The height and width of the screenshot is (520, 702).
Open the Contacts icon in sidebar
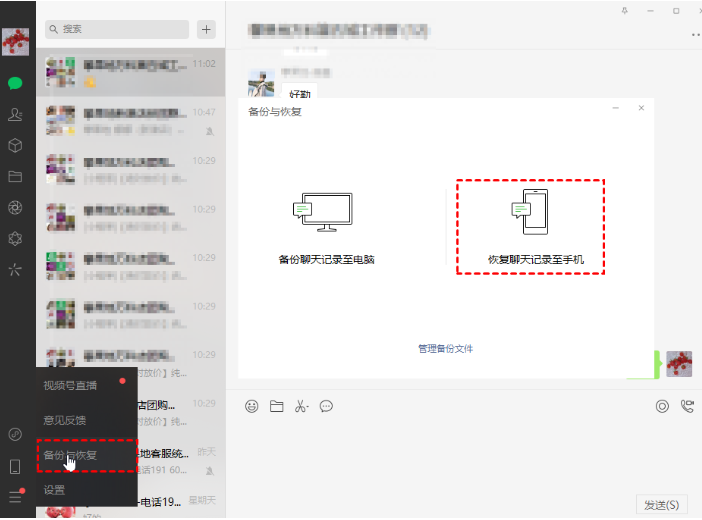coord(15,115)
